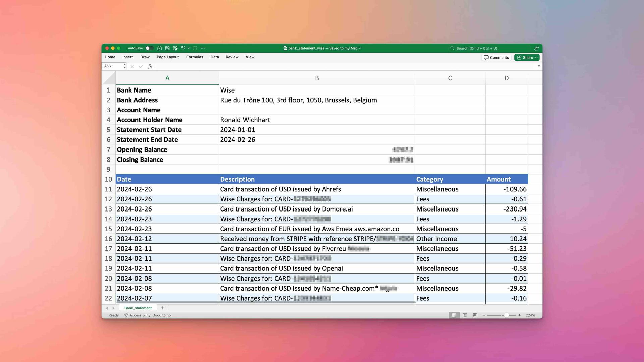The image size is (644, 362).
Task: Click the cell containing Ronald Wichhart
Action: tap(317, 120)
